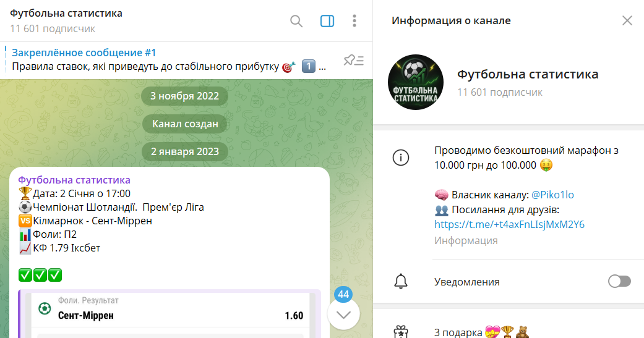Image resolution: width=644 pixels, height=338 pixels.
Task: Toggle the Уведомления switch
Action: 619,281
